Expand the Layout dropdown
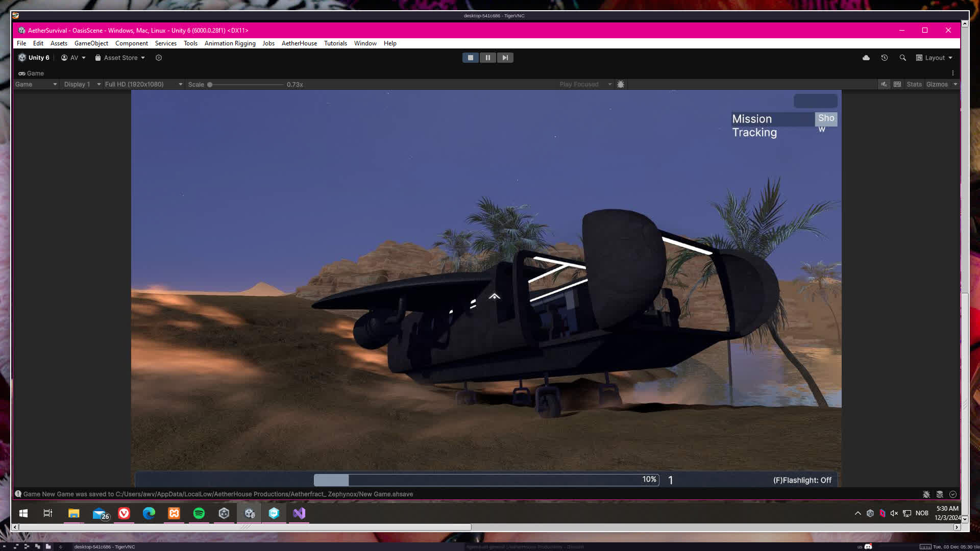This screenshot has height=551, width=980. point(934,58)
